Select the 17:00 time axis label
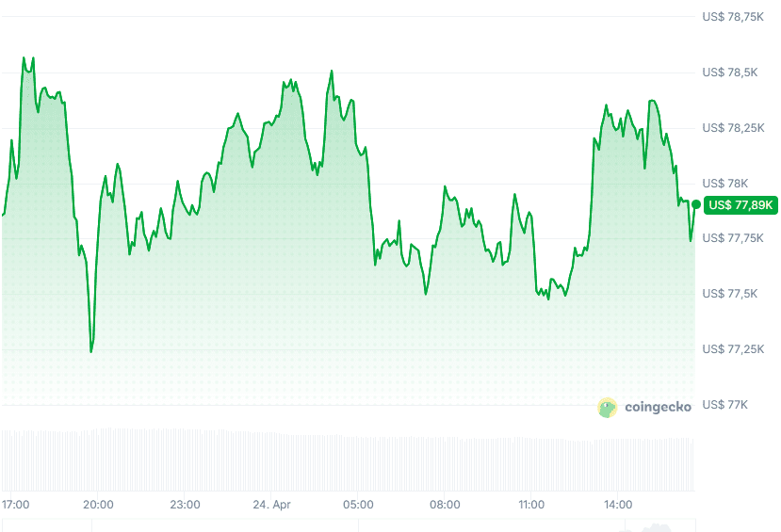Screen dimensions: 781x532 [16, 505]
